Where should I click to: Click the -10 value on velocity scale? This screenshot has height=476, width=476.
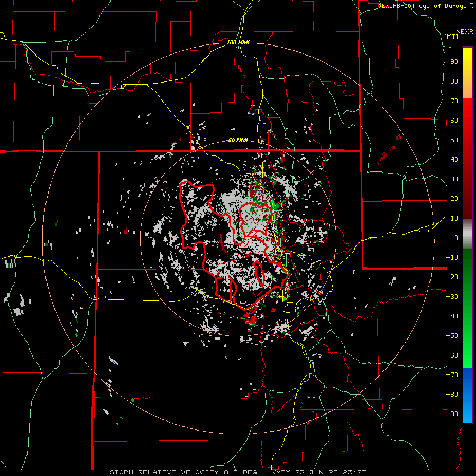[452, 258]
